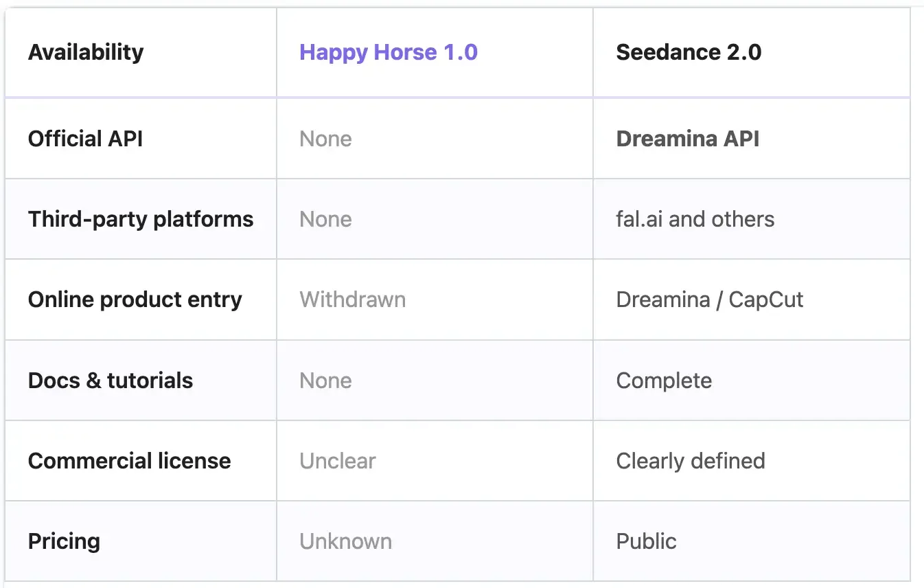The height and width of the screenshot is (588, 924).
Task: Select the None cell in Official API row
Action: click(325, 139)
